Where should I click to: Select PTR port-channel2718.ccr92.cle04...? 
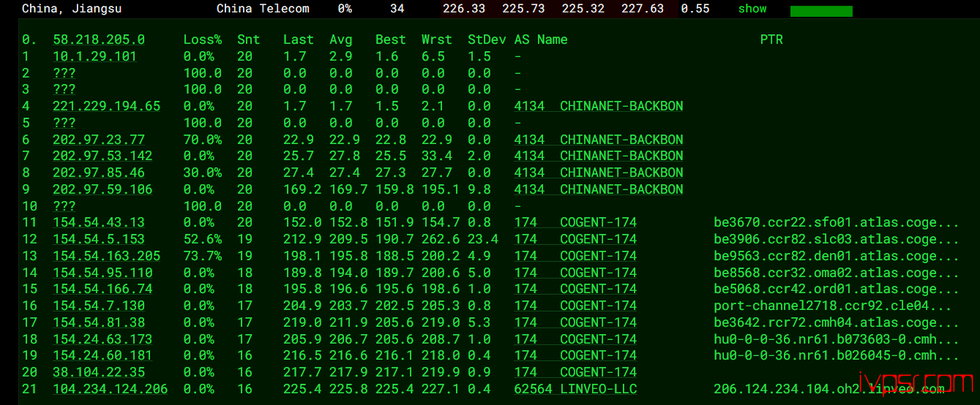[833, 306]
